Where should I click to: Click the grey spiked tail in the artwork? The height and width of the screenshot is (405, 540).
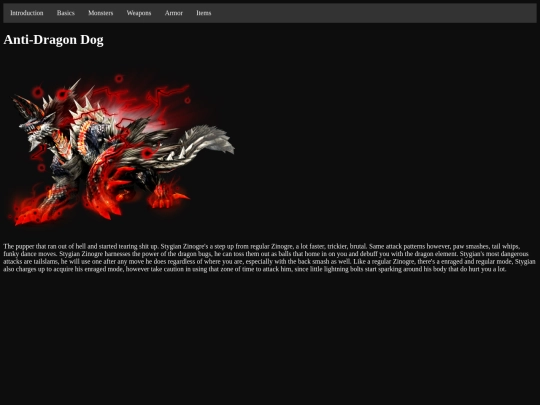[203, 141]
